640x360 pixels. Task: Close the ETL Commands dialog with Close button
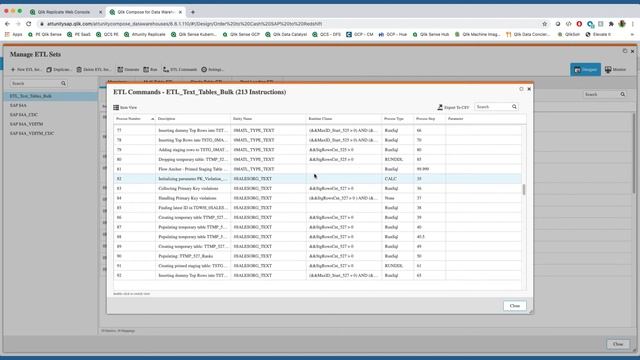(x=515, y=306)
